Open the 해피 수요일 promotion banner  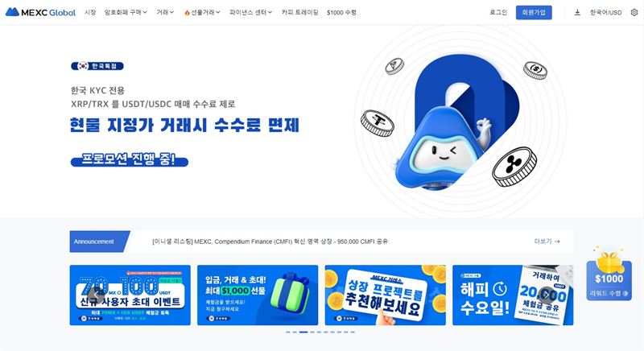[513, 295]
